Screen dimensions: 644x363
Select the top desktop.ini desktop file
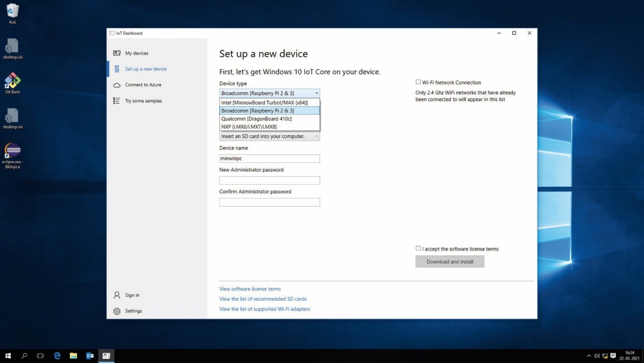click(12, 49)
